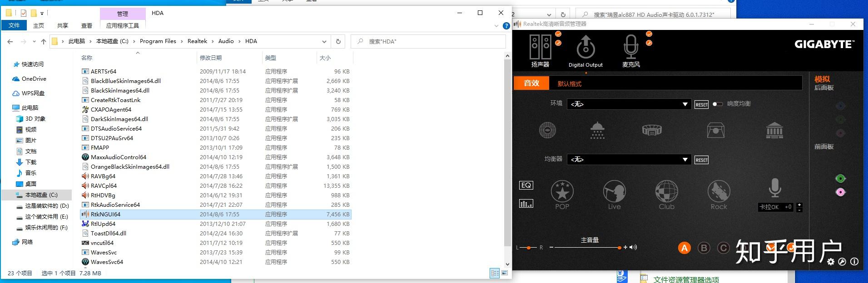Increase main volume with plus button
This screenshot has height=283, width=868.
coord(625,247)
